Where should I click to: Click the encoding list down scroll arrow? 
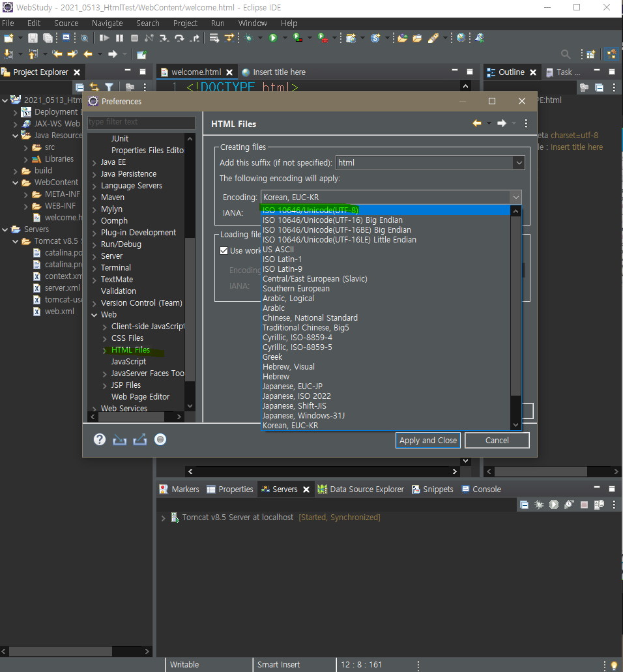(516, 425)
